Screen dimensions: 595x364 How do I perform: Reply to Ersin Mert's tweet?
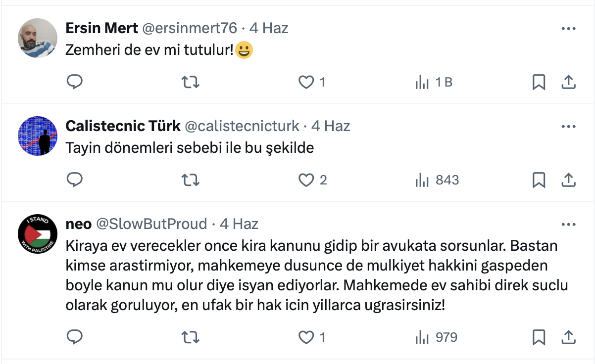(x=74, y=82)
